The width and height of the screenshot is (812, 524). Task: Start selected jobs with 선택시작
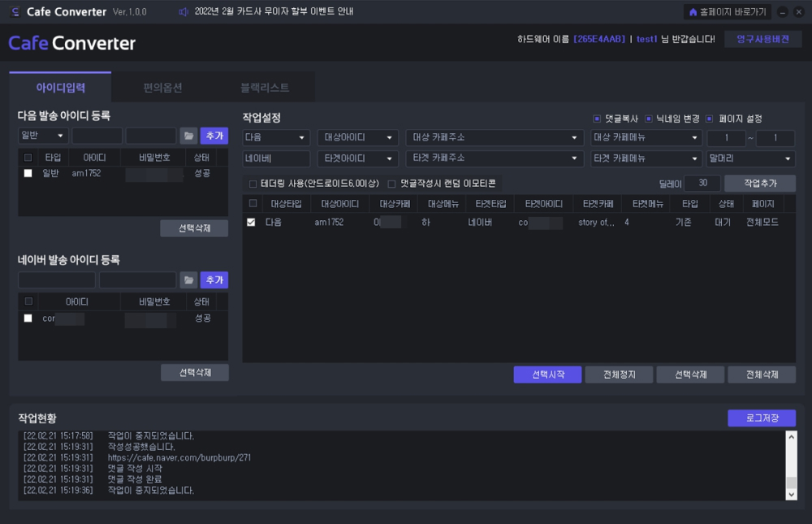[548, 375]
